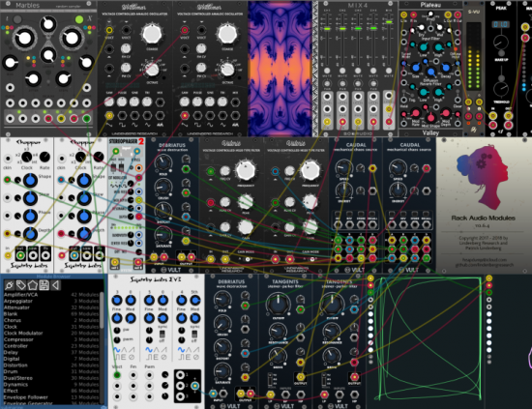Select the off waveform on EV3 oscillator with octave 5
Image resolution: width=532 pixels, height=409 pixels.
pyautogui.click(x=163, y=357)
